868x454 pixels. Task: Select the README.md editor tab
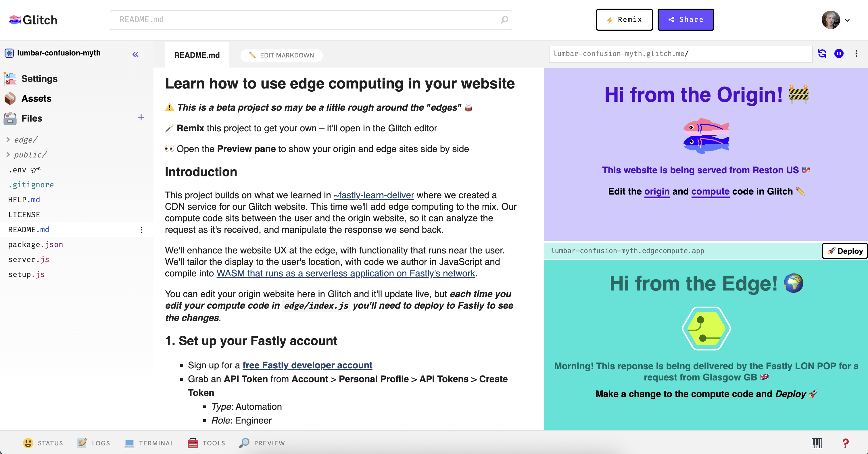point(197,55)
